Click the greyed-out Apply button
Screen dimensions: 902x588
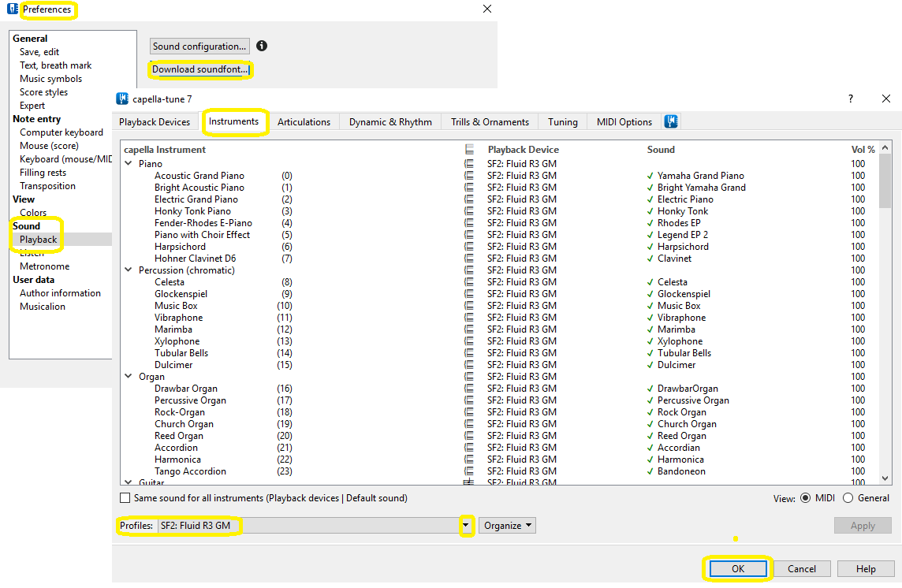coord(863,525)
